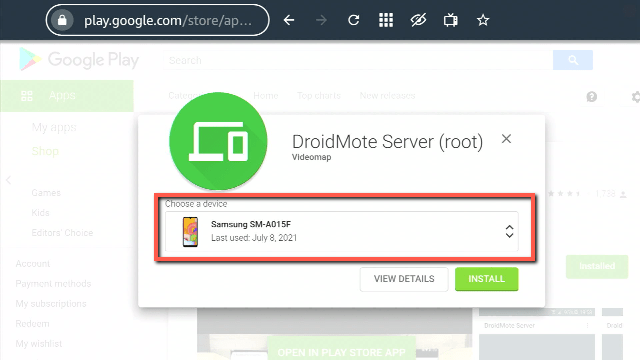Viewport: 640px width, 360px height.
Task: Go forward with the right arrow
Action: coord(321,20)
